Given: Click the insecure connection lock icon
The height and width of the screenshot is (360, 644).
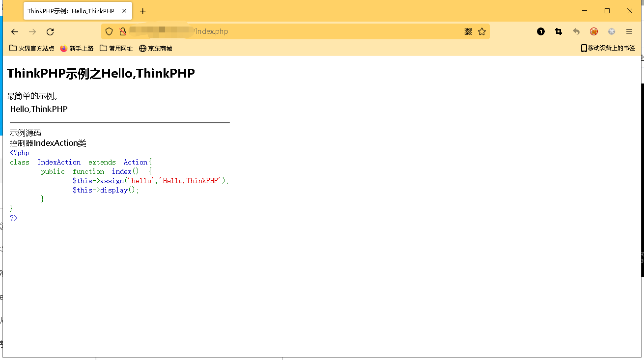Looking at the screenshot, I should 123,31.
